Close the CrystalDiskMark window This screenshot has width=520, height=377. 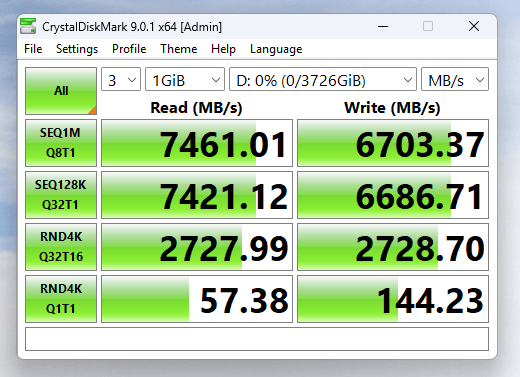pyautogui.click(x=474, y=26)
